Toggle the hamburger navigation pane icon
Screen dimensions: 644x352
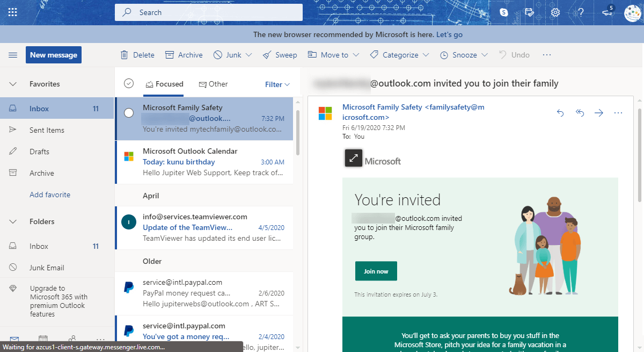tap(13, 55)
